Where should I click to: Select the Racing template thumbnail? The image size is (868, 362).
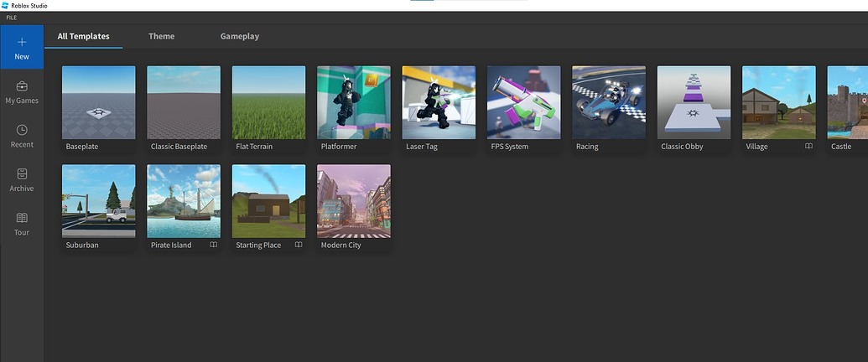click(x=609, y=102)
